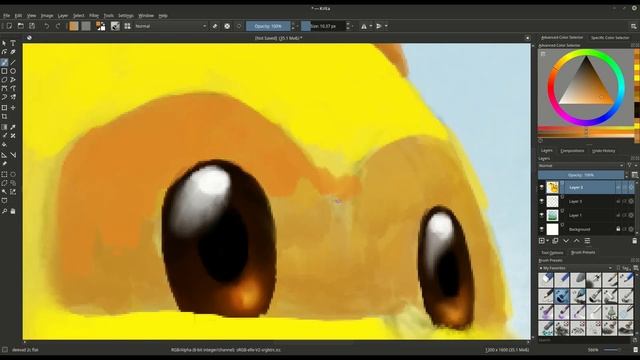This screenshot has height=360, width=640.
Task: Select the Ellipse shape tool
Action: [13, 71]
